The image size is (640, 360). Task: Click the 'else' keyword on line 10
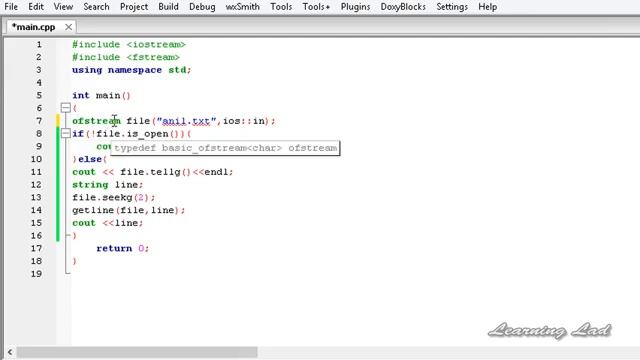tap(90, 159)
